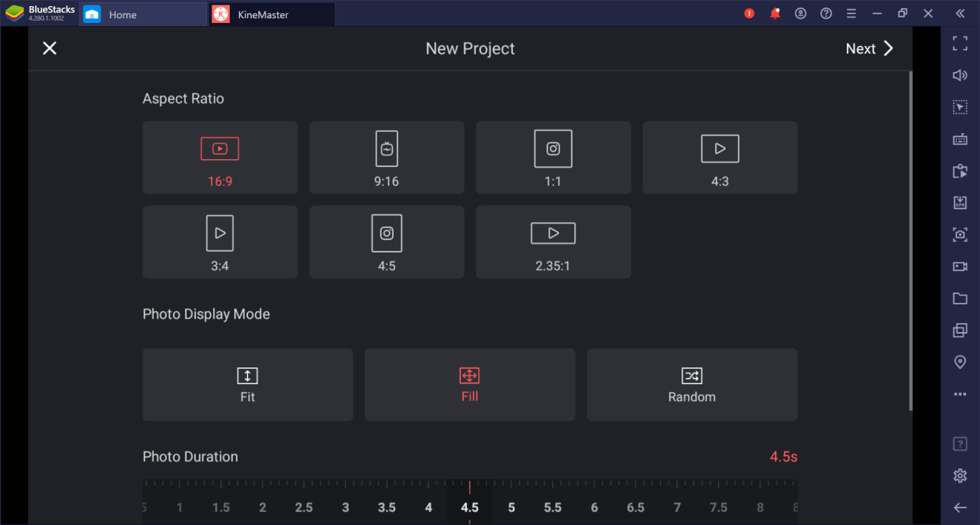980x525 pixels.
Task: Click 1.5 on the photo duration ruler
Action: 221,507
